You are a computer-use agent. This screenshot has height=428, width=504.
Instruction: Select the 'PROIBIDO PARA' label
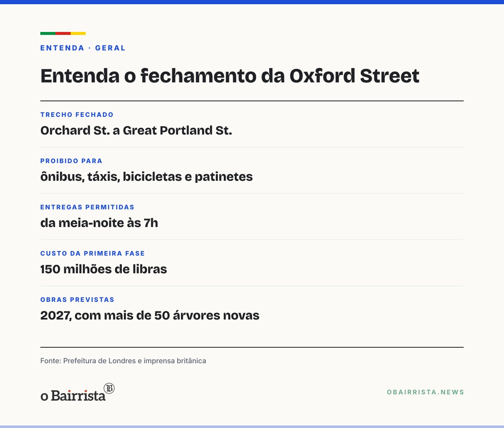tap(71, 161)
